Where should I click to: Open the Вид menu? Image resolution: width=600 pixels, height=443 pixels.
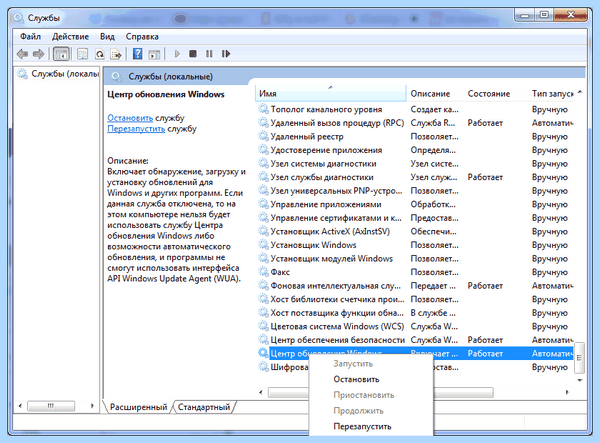pyautogui.click(x=107, y=37)
